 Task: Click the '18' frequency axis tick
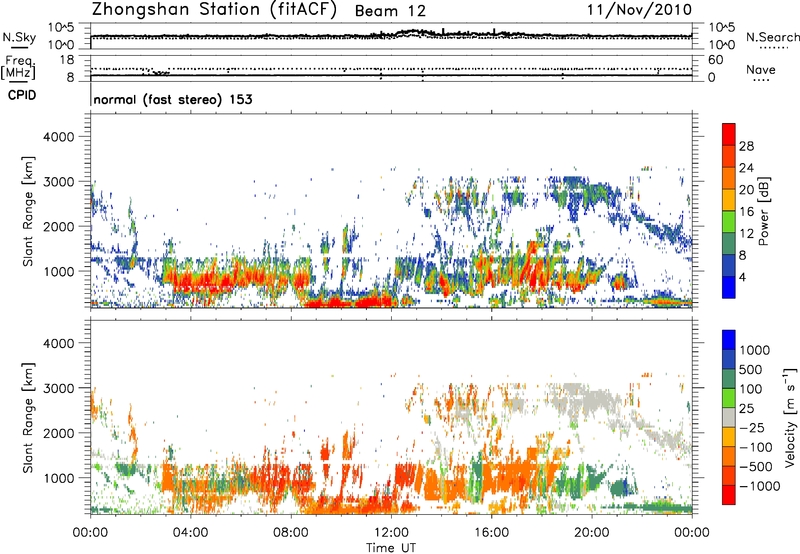[67, 60]
